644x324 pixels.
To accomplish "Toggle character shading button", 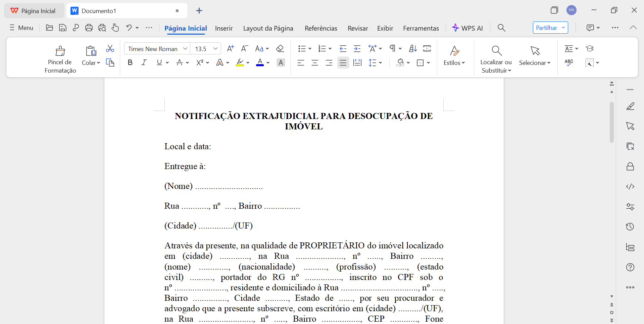I will click(x=281, y=63).
